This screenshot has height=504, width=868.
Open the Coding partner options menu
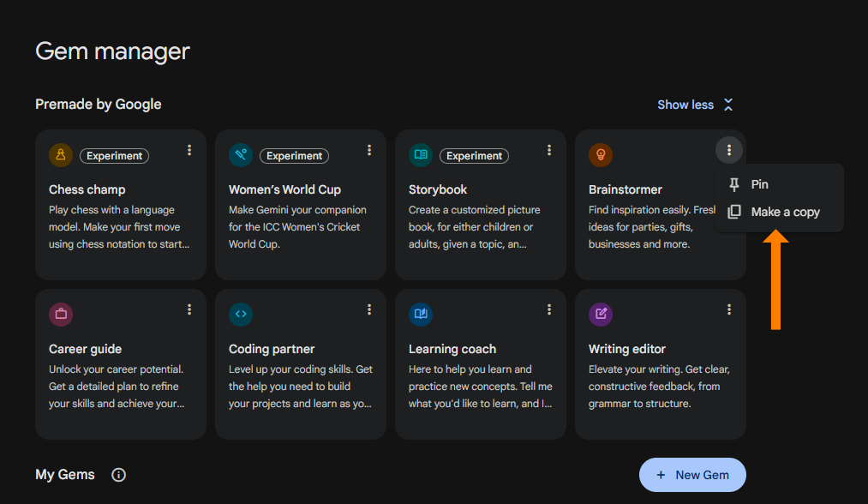click(x=369, y=309)
